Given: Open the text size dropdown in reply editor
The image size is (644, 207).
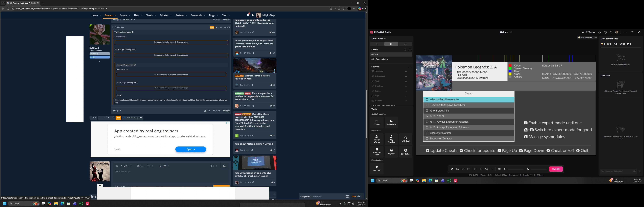Looking at the screenshot, I should click(126, 166).
